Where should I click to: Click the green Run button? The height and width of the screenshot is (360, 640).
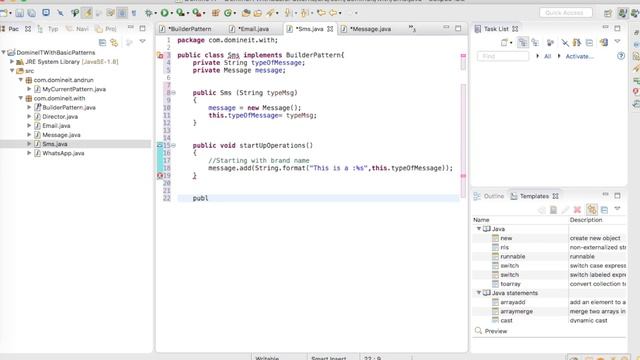click(x=164, y=13)
